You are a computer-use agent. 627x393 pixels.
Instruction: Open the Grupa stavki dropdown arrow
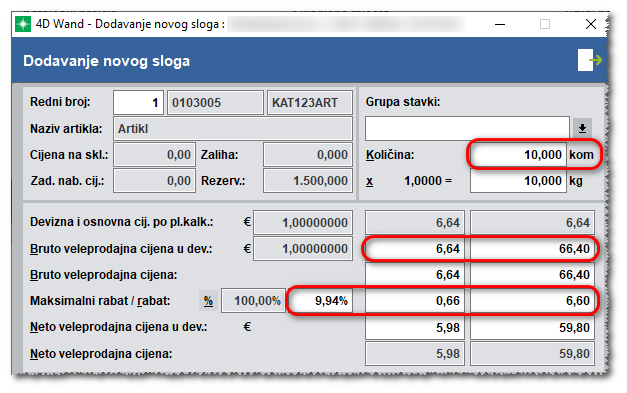click(x=582, y=128)
